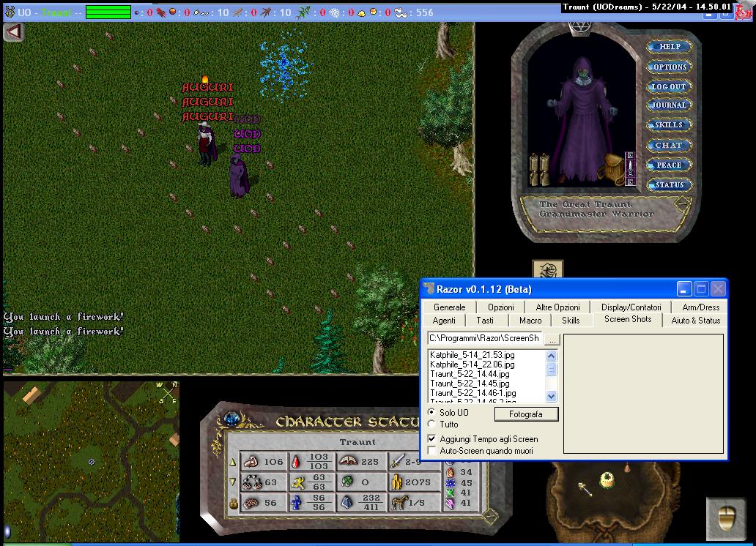Screen dimensions: 756x546
Task: Click the LOG OUT button
Action: pyautogui.click(x=670, y=87)
